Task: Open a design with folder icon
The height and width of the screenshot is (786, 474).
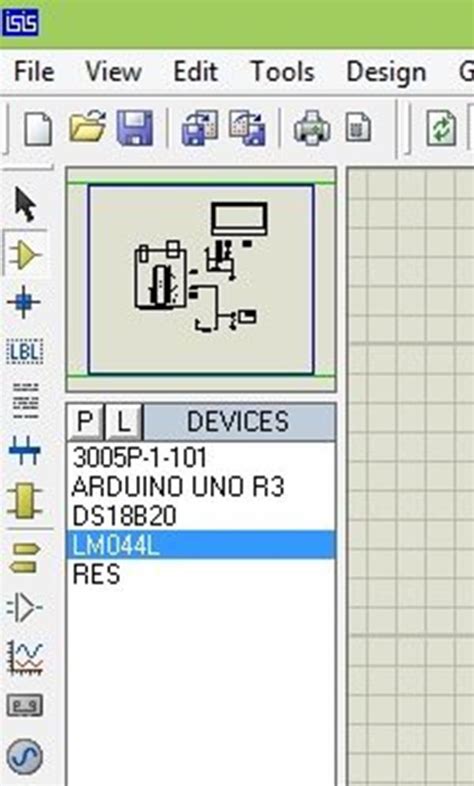Action: 87,125
